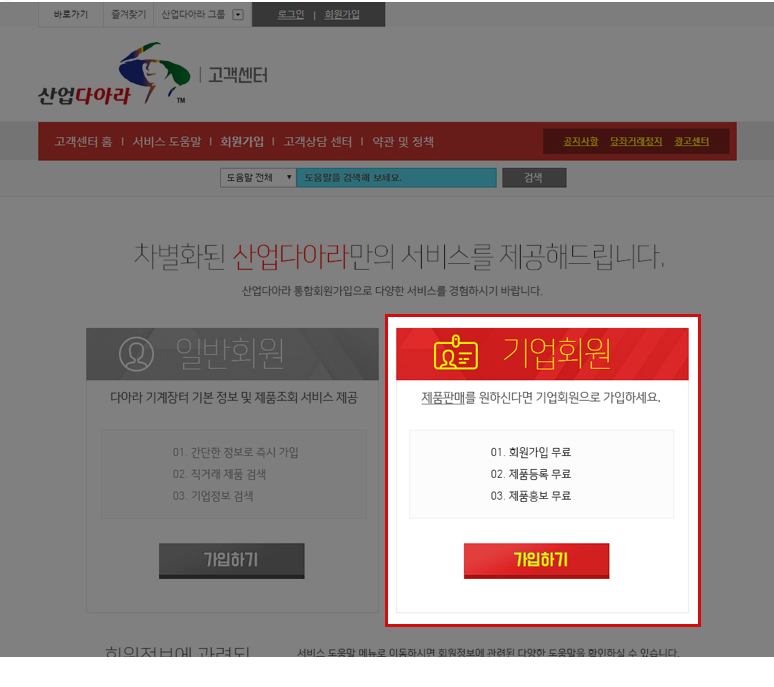Select the 회원가입 item in red navigation bar
The image size is (774, 687).
click(x=242, y=142)
